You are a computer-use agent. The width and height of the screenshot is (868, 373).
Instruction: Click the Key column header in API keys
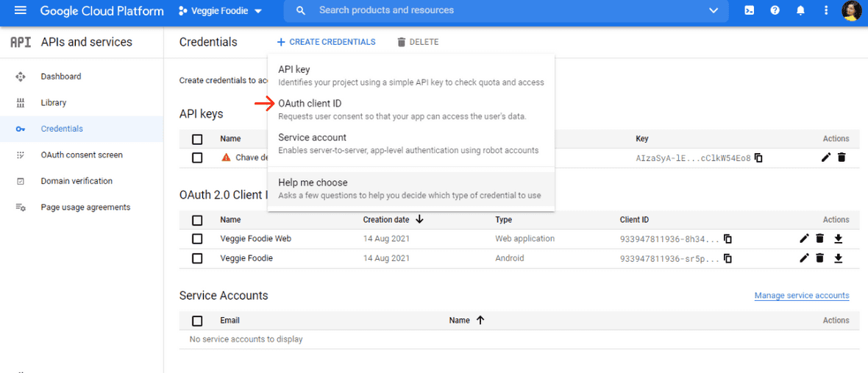click(642, 139)
